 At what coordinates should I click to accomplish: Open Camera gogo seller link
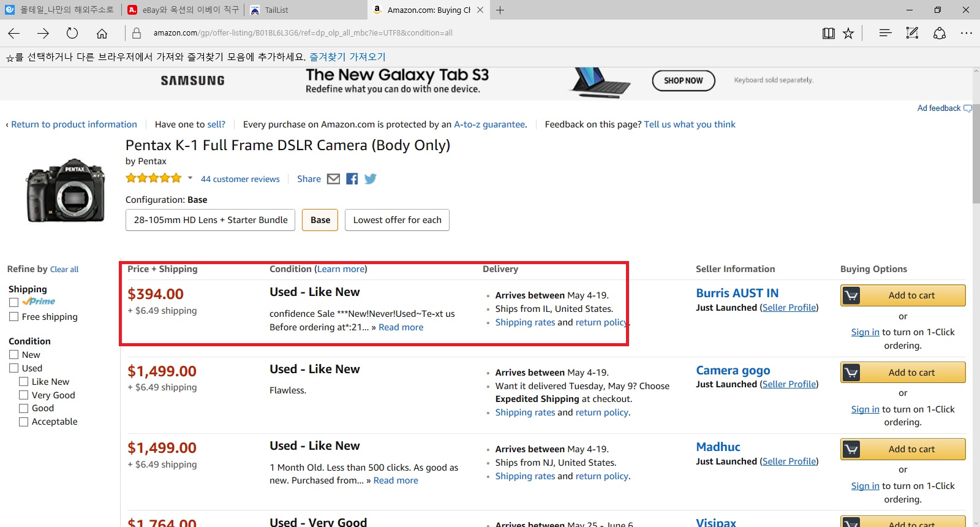click(733, 371)
